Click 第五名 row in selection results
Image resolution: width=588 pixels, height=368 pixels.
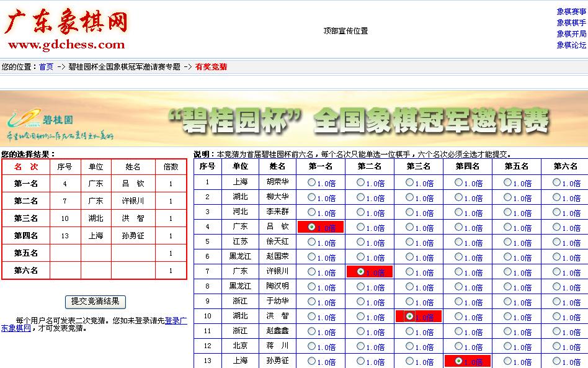pos(94,253)
